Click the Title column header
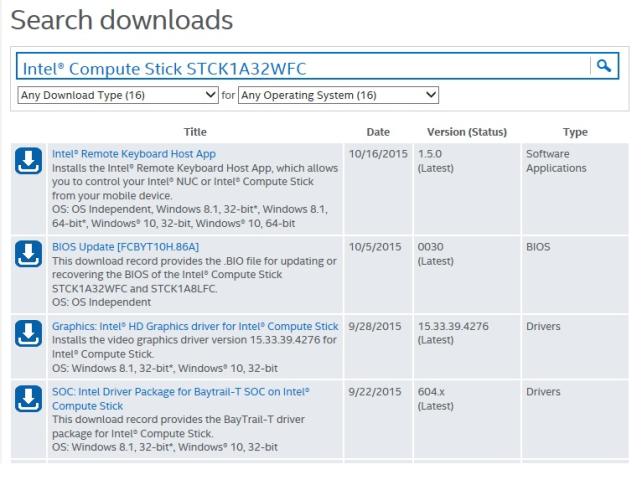The width and height of the screenshot is (642, 480). [x=195, y=132]
